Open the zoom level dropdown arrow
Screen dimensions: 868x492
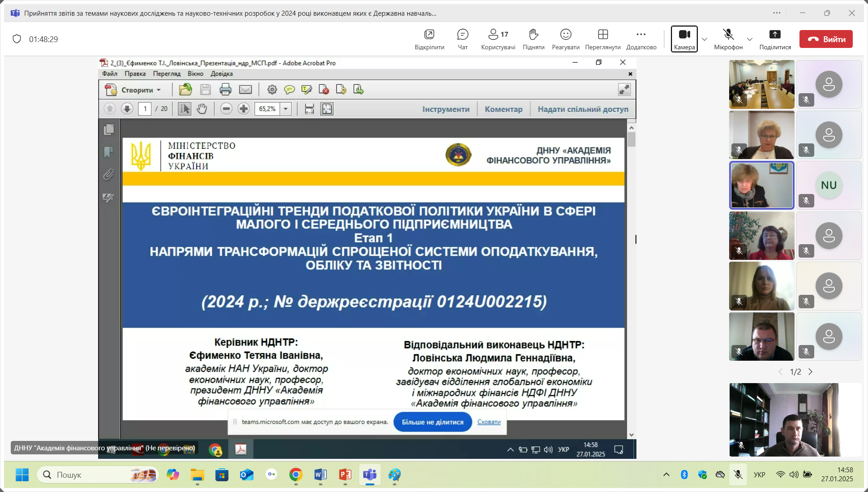(286, 109)
